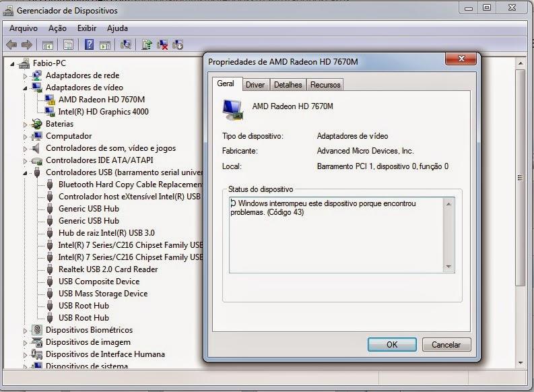Click the Computador monitor icon in tree

point(36,136)
